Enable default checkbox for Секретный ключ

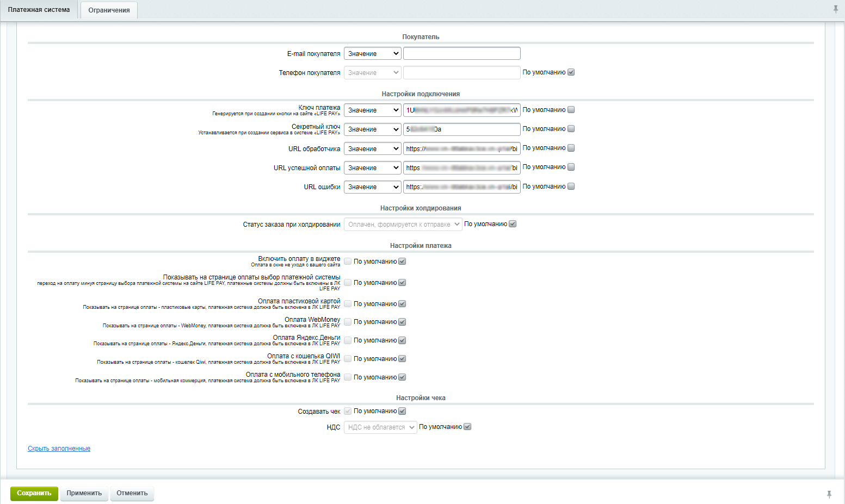tap(571, 129)
